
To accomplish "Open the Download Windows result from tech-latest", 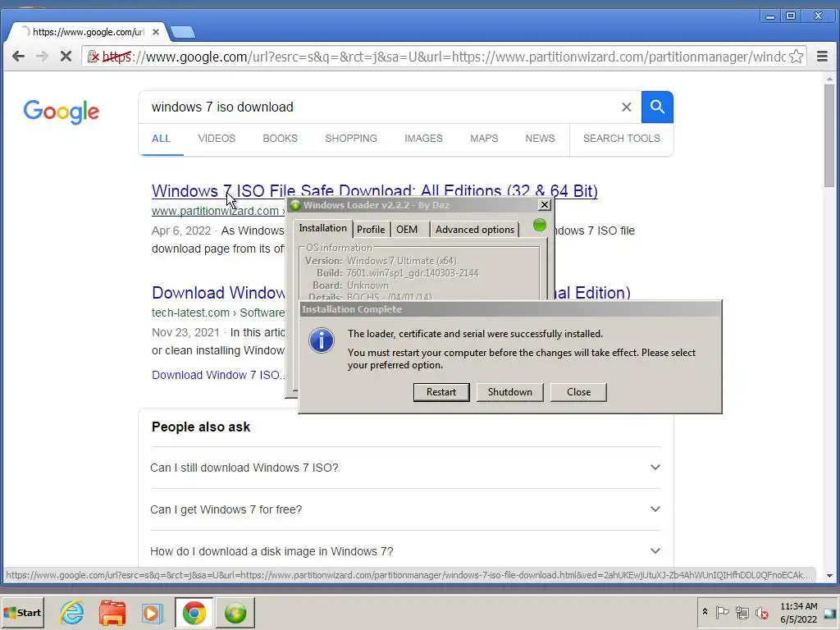I will tap(218, 293).
